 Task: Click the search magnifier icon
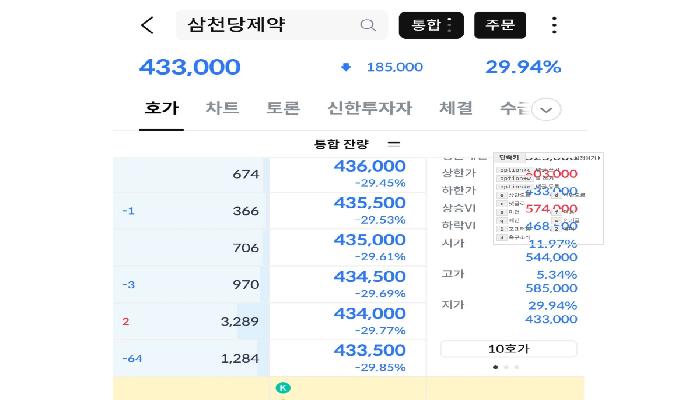pyautogui.click(x=368, y=25)
